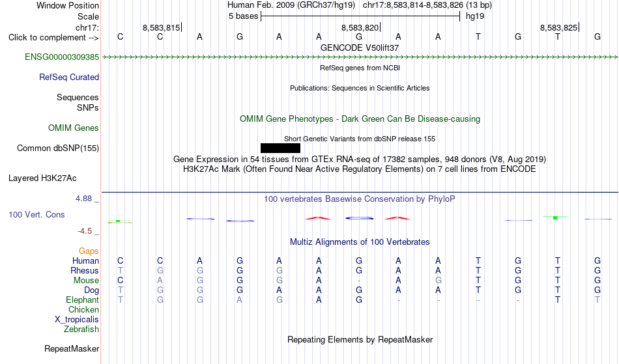Viewport: 619px width, 364px height.
Task: Click the H3K27Ac Mark ENCODE track title
Action: 360,169
